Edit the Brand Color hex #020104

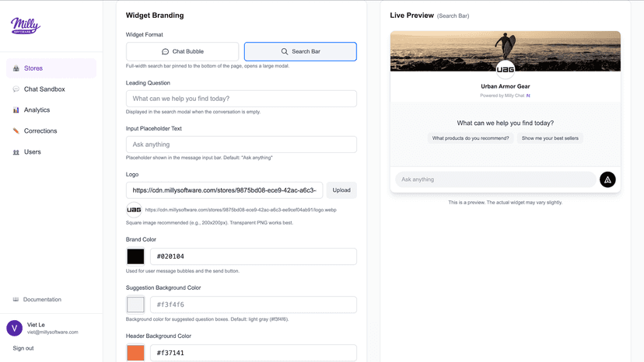click(x=254, y=256)
